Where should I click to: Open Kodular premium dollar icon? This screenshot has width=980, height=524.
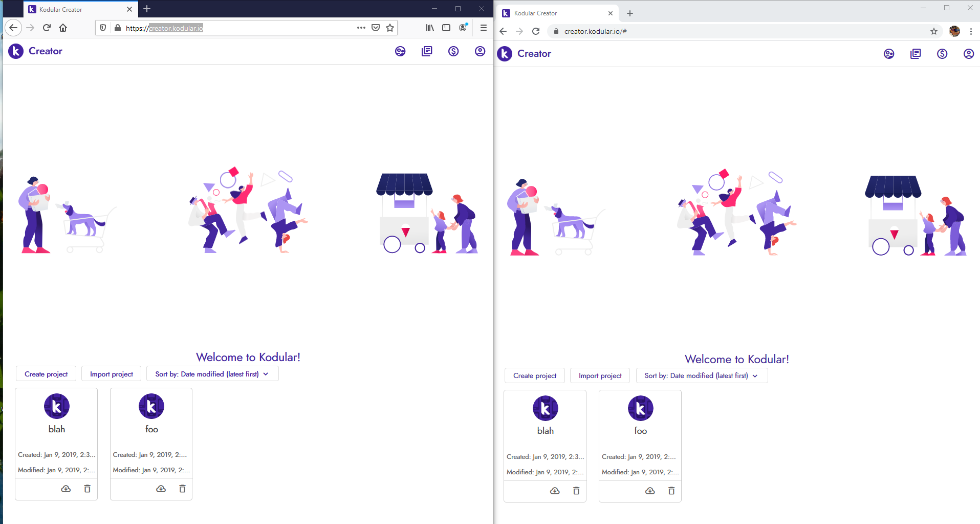453,51
